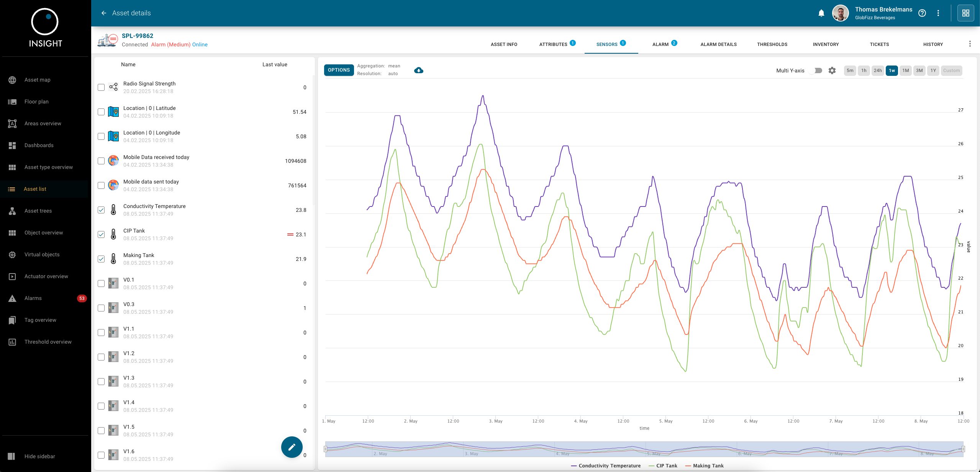Viewport: 980px width, 472px height.
Task: Check the Radio Signal Strength checkbox
Action: (101, 87)
